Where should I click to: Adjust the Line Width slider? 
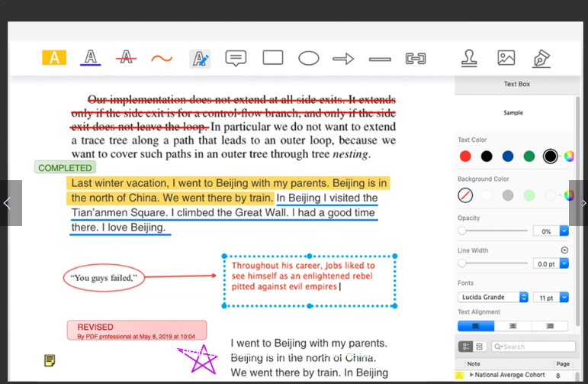pos(493,263)
